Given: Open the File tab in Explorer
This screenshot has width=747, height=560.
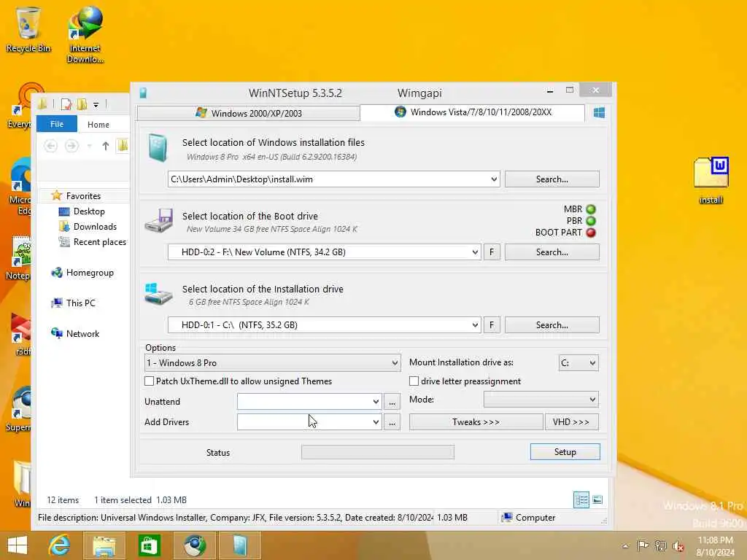Looking at the screenshot, I should (x=57, y=124).
